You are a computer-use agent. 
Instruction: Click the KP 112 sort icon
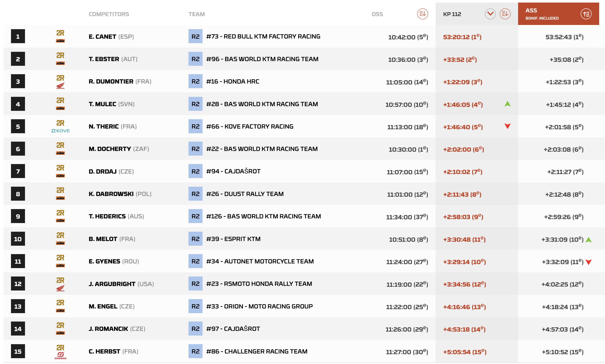coord(505,14)
